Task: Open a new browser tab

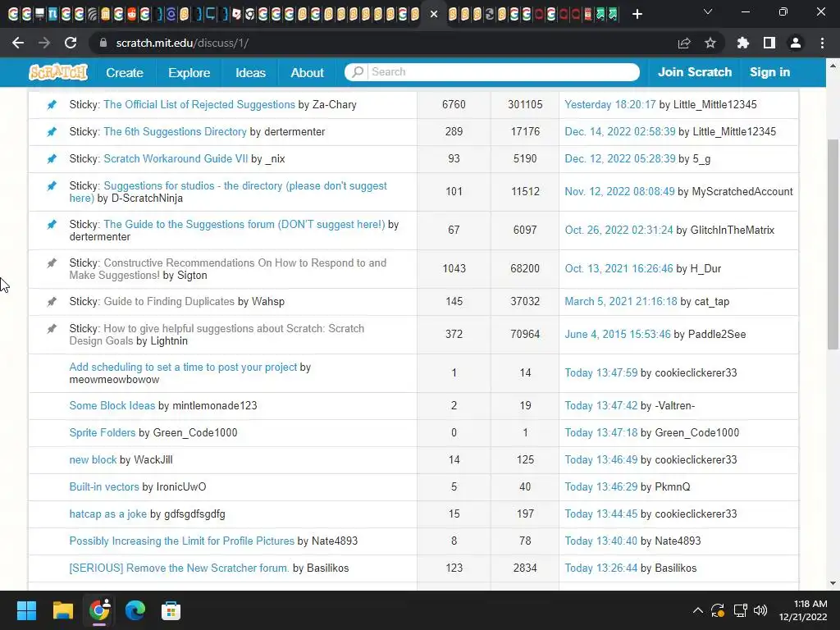Action: (x=637, y=14)
